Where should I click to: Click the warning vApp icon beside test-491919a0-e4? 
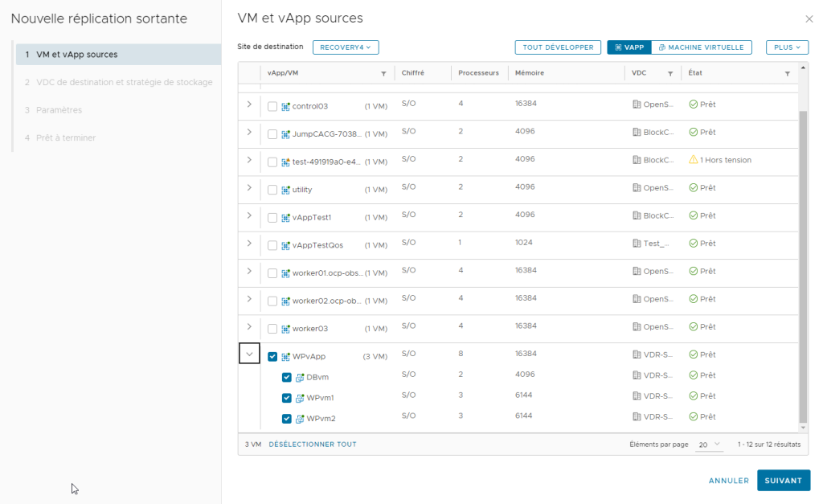click(x=285, y=162)
